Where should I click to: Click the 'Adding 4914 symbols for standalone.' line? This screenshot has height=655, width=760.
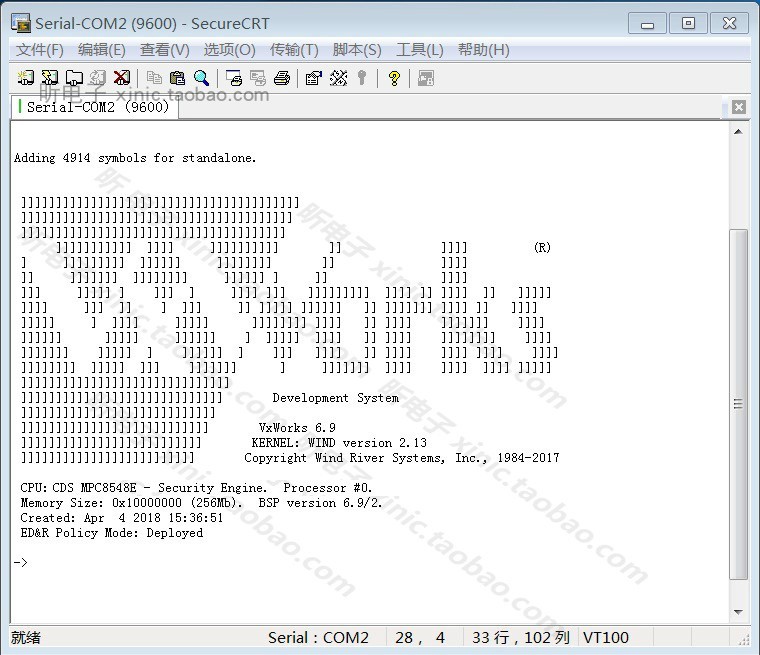point(135,158)
